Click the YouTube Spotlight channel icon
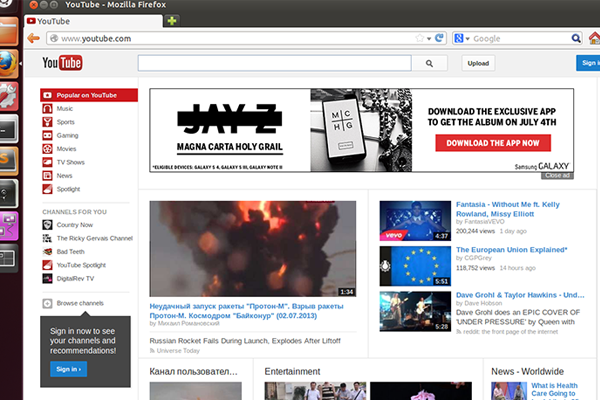The height and width of the screenshot is (400, 600). (47, 265)
